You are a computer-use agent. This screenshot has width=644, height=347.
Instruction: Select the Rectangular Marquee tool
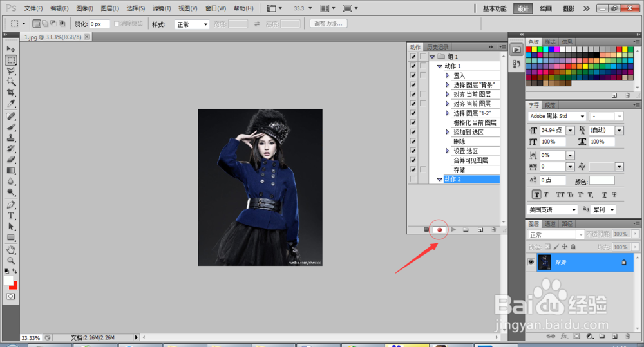[11, 60]
